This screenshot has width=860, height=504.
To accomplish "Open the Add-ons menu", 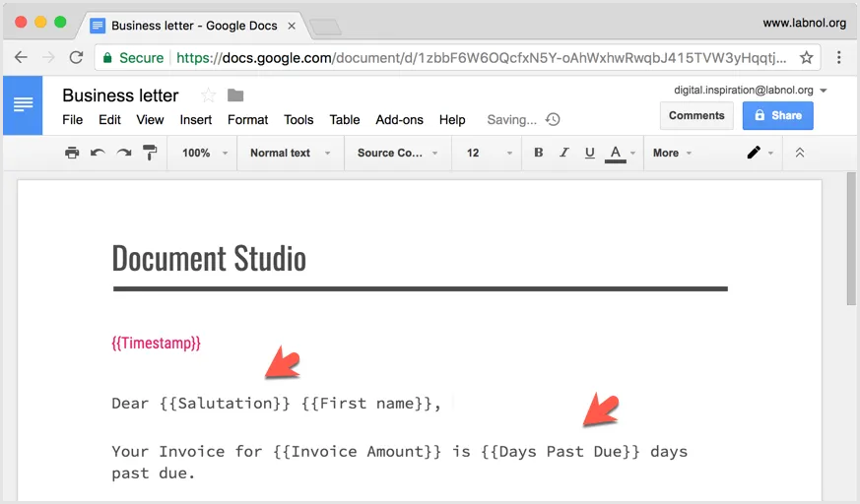I will 399,119.
